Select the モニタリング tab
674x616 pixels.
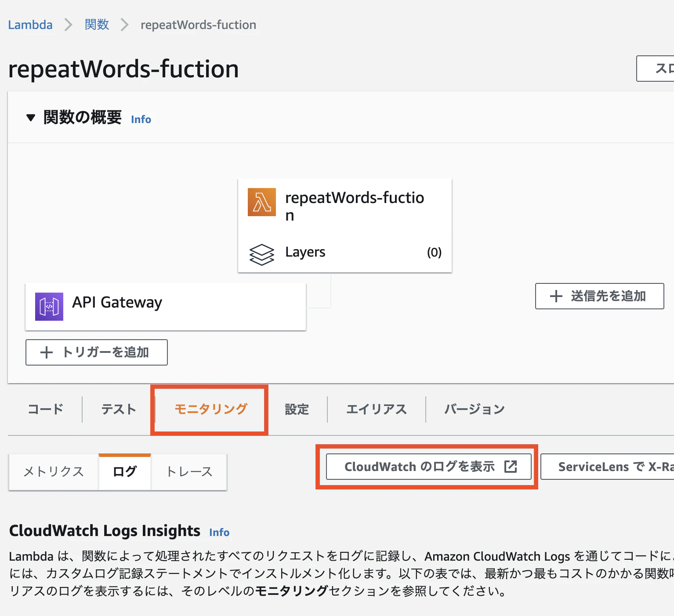211,409
